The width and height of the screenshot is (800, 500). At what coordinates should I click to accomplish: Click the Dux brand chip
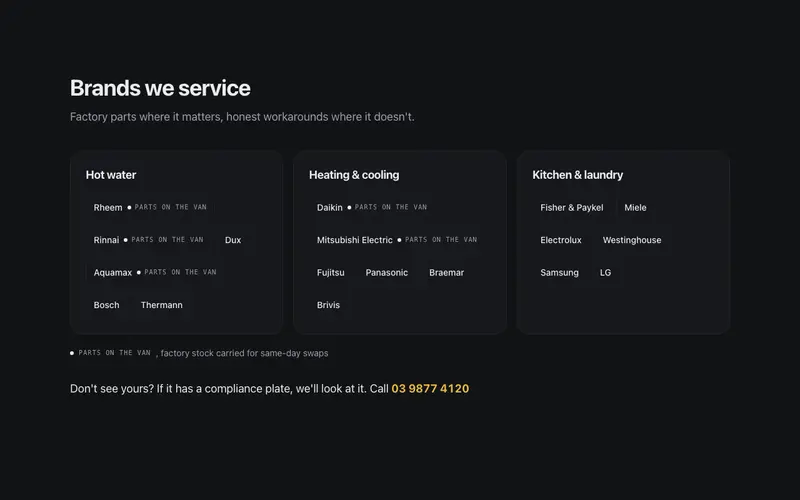click(233, 240)
